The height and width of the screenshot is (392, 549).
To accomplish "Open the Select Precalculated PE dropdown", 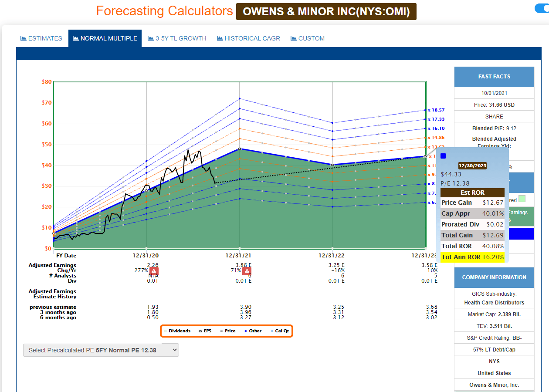I will point(101,350).
